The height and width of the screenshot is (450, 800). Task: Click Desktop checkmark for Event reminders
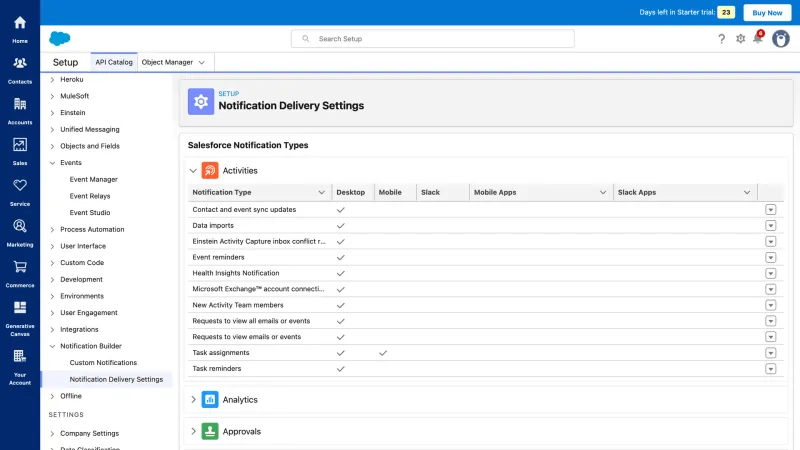(341, 257)
